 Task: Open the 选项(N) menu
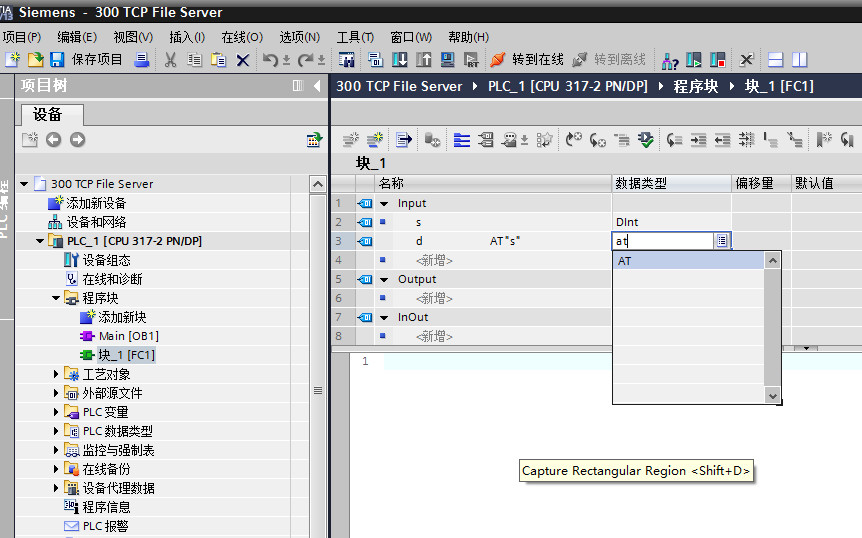coord(300,37)
